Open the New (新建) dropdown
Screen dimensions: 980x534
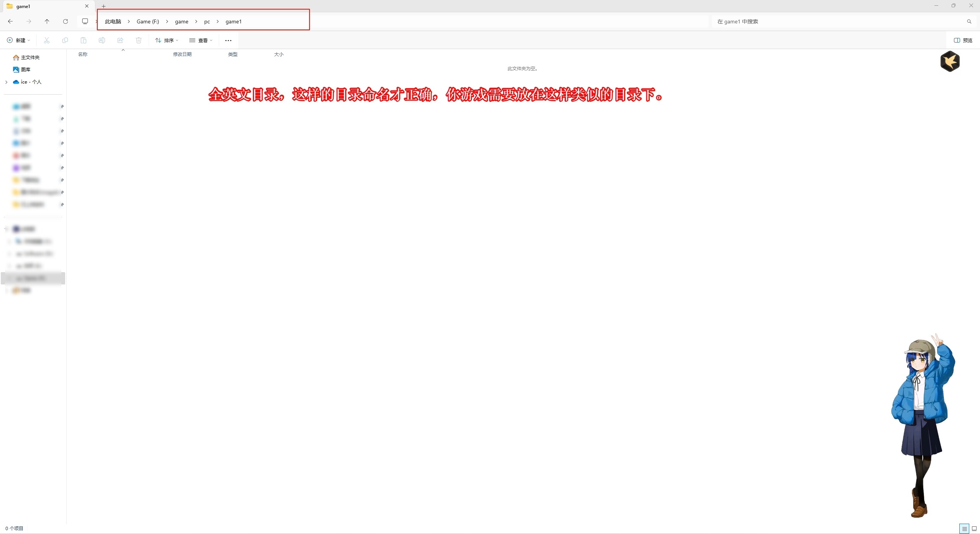[18, 40]
